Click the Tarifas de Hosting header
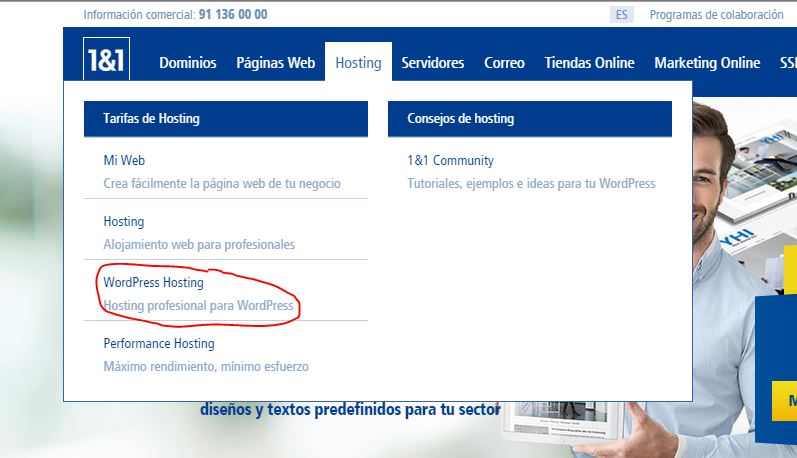 click(x=151, y=119)
